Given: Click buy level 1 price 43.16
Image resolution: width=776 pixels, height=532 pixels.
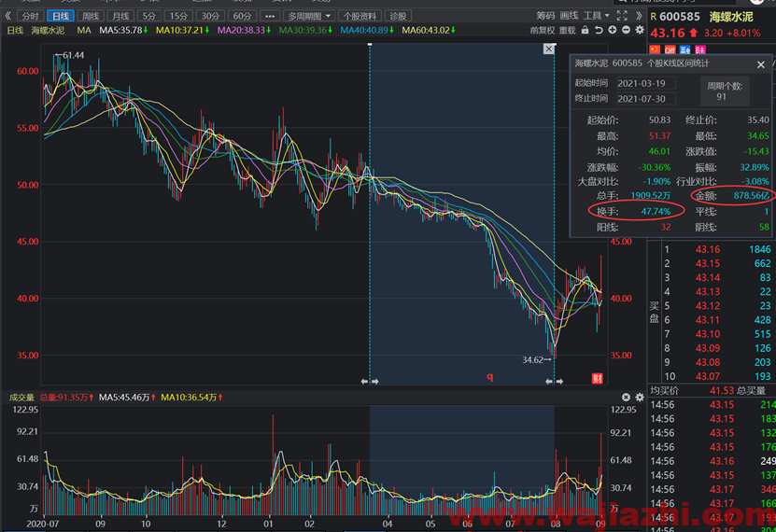Looking at the screenshot, I should [x=708, y=249].
